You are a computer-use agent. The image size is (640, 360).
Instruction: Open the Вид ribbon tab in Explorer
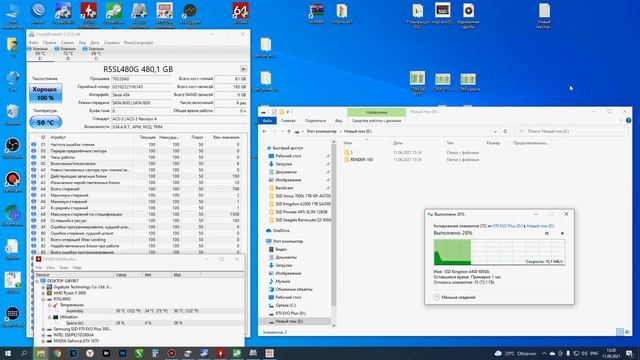point(338,121)
